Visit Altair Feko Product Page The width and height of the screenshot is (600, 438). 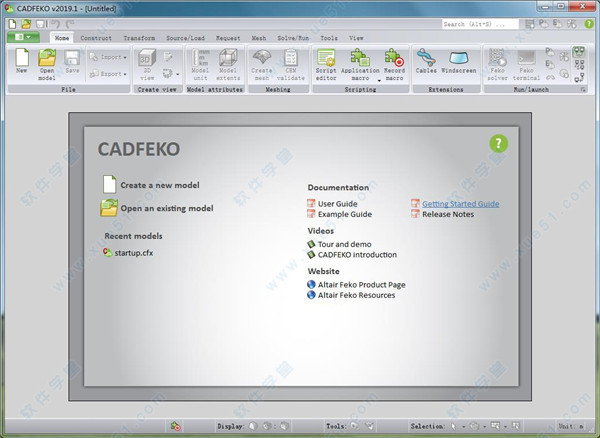[356, 285]
